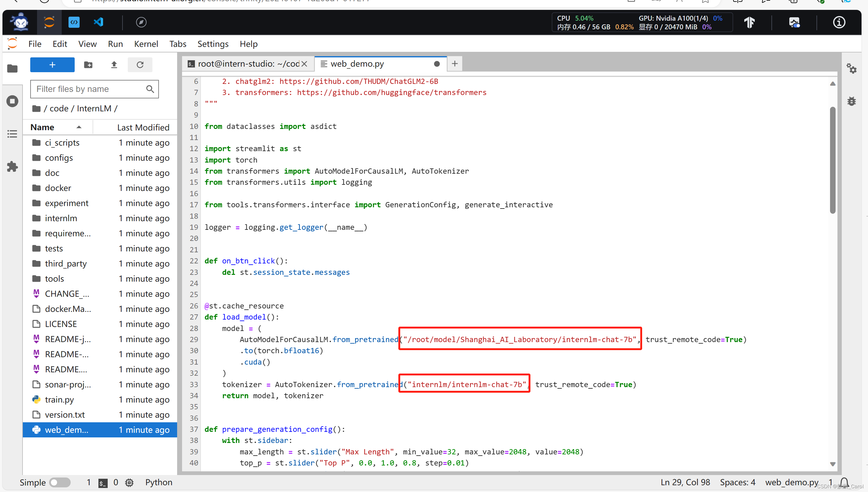Click the blue New Launcher plus button

click(x=52, y=64)
